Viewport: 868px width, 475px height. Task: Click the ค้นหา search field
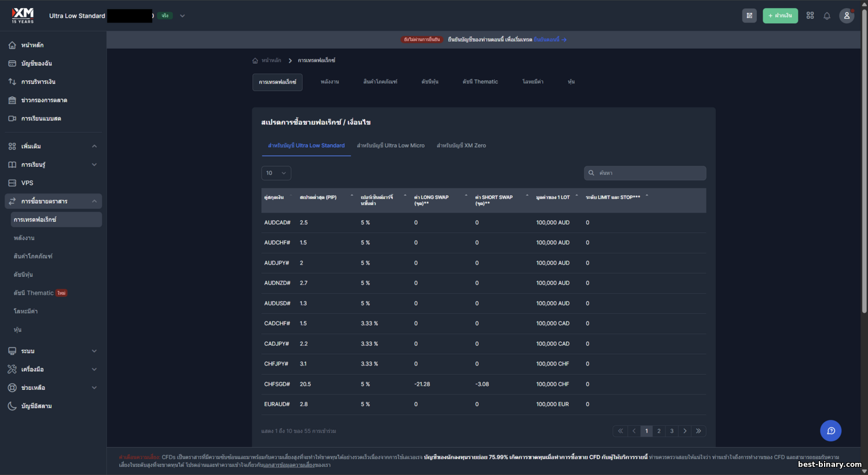tap(645, 173)
